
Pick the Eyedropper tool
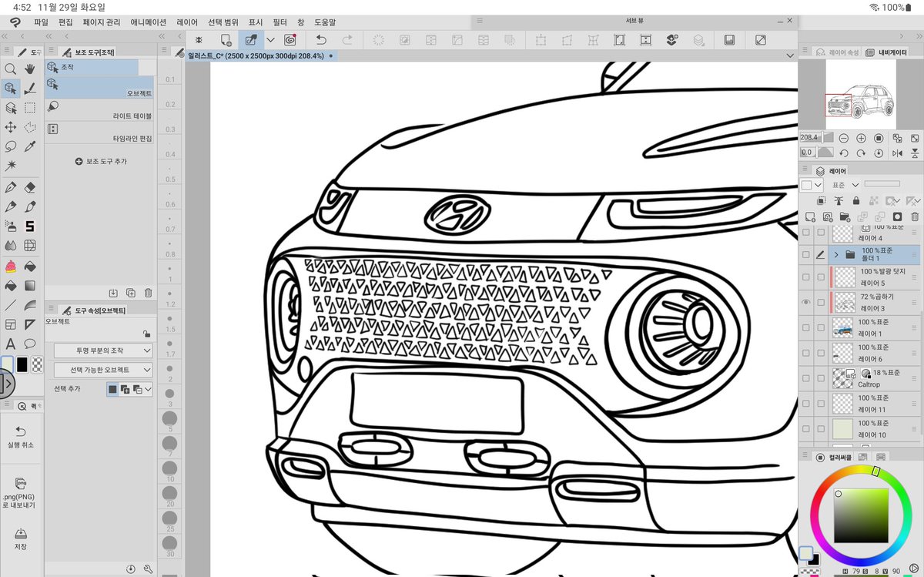30,146
